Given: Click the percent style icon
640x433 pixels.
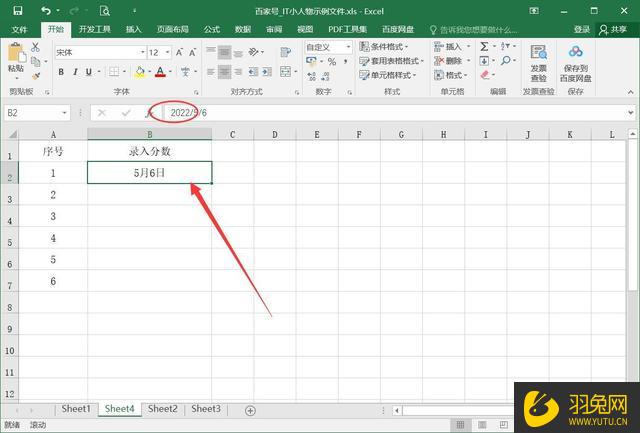Looking at the screenshot, I should point(332,62).
